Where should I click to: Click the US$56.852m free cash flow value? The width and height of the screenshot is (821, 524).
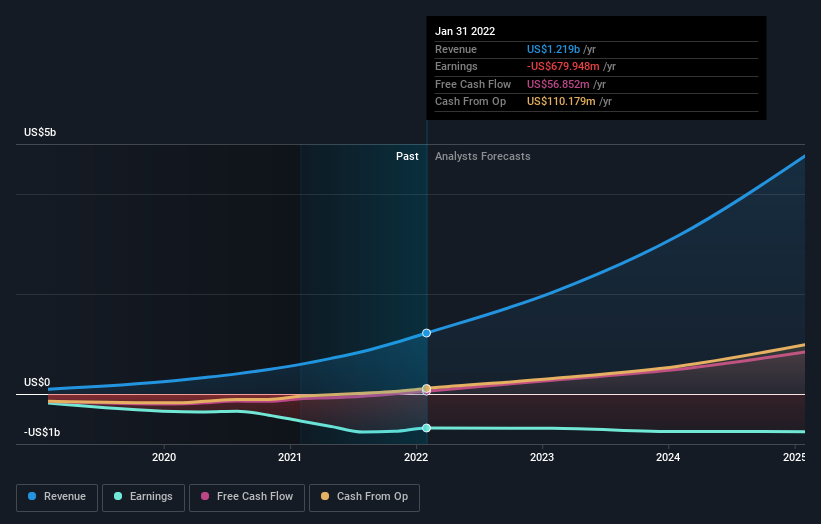(558, 84)
